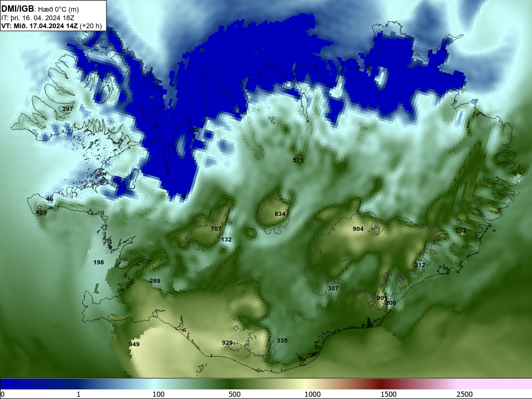Click the 2500 tick on the color scale
Screen dimensions: 532x399
click(x=464, y=394)
